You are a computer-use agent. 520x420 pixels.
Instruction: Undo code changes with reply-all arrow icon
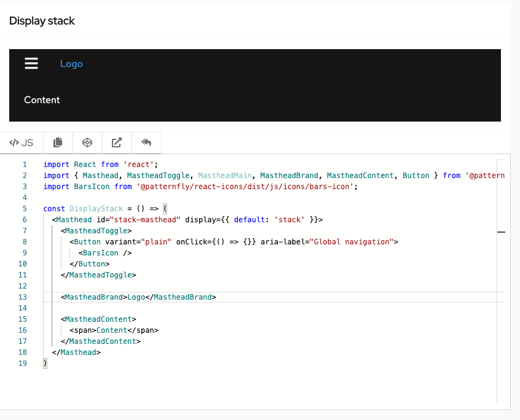146,142
